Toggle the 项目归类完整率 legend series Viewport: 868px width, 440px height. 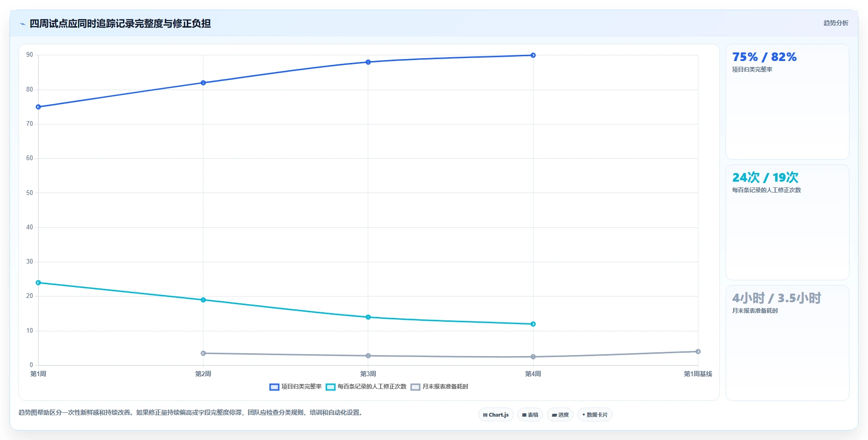(295, 387)
